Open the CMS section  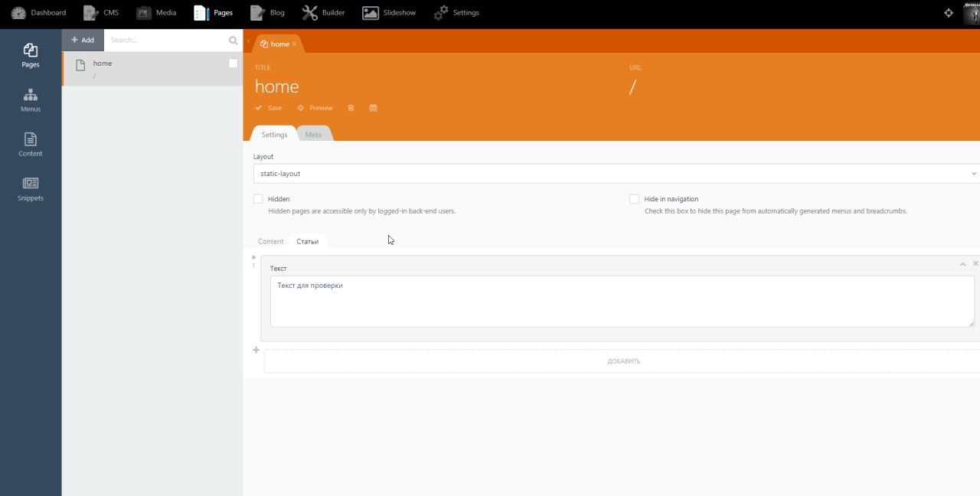[100, 13]
